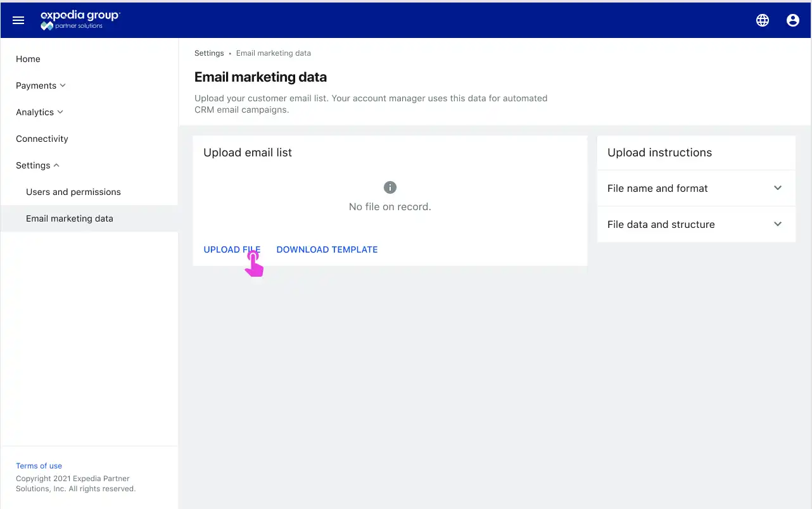
Task: Expand the Analytics menu
Action: tap(35, 112)
